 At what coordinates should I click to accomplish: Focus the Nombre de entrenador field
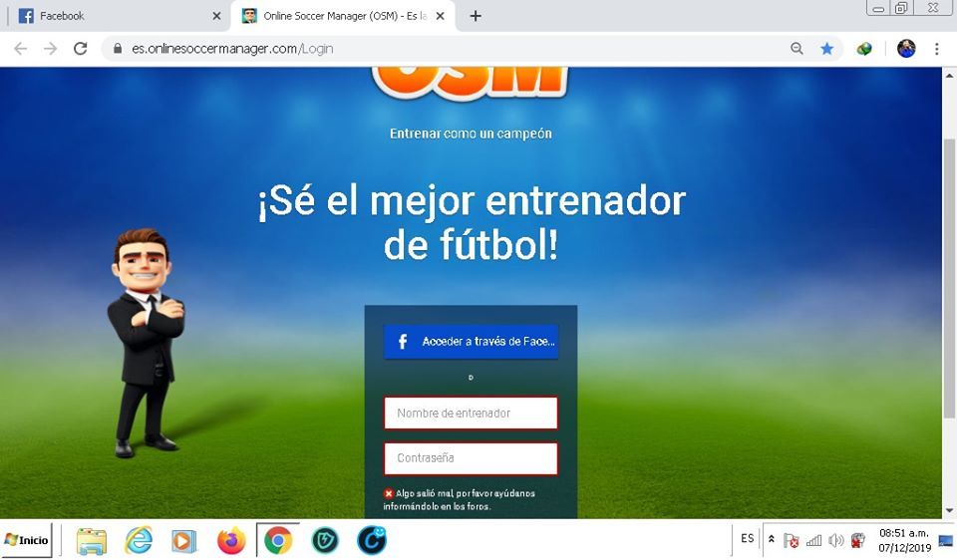pyautogui.click(x=471, y=413)
